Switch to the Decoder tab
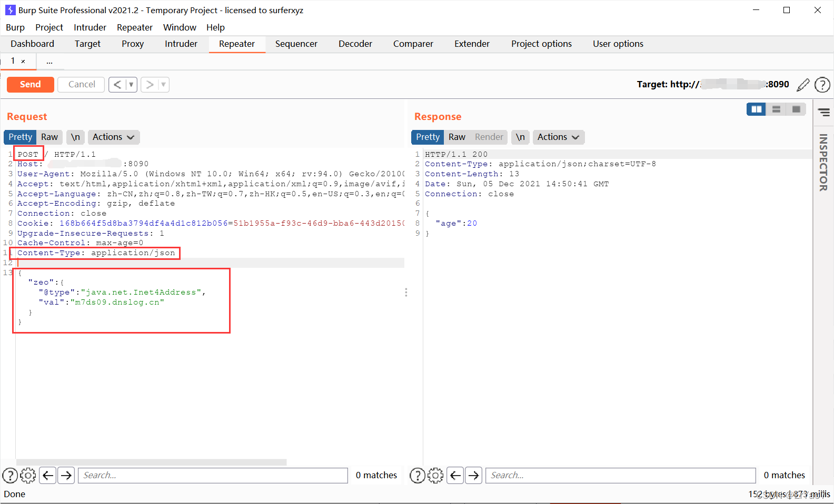 pos(355,44)
